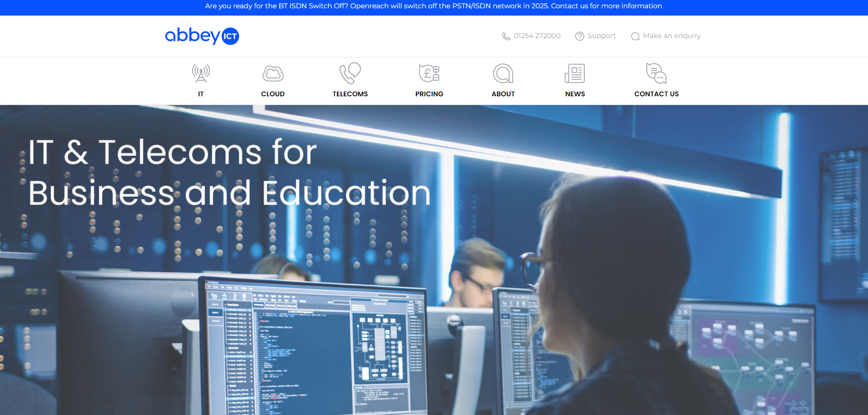Select the PRICING menu label

point(429,94)
